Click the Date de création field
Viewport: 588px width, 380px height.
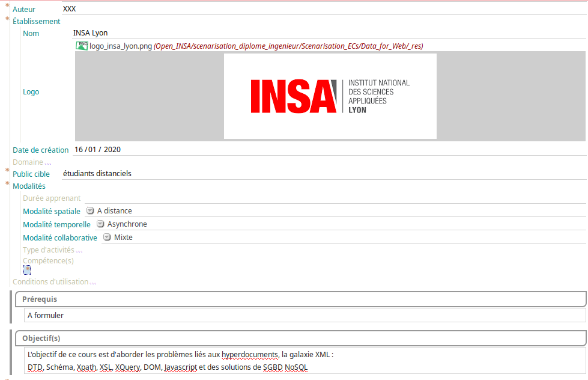tap(329, 150)
